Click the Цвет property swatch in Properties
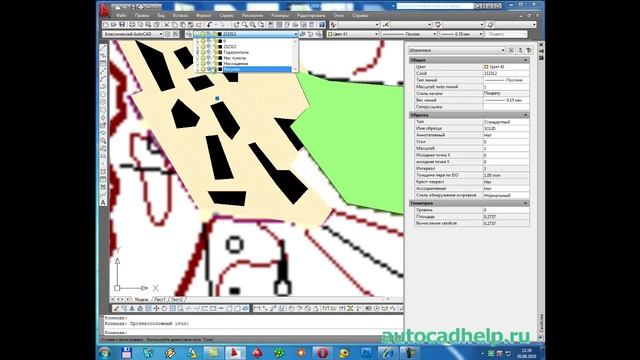The image size is (640, 360). coord(486,67)
